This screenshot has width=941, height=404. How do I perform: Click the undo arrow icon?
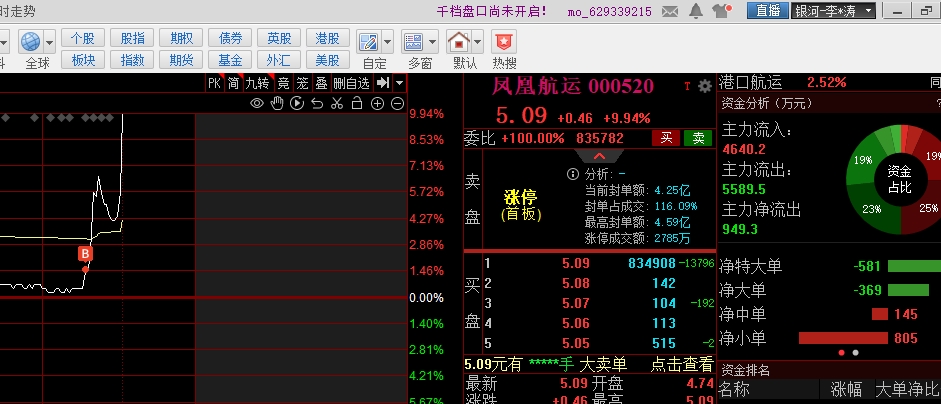pos(317,103)
